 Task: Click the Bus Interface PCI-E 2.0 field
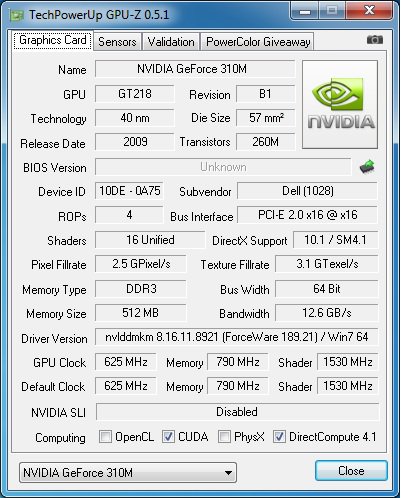tap(307, 215)
